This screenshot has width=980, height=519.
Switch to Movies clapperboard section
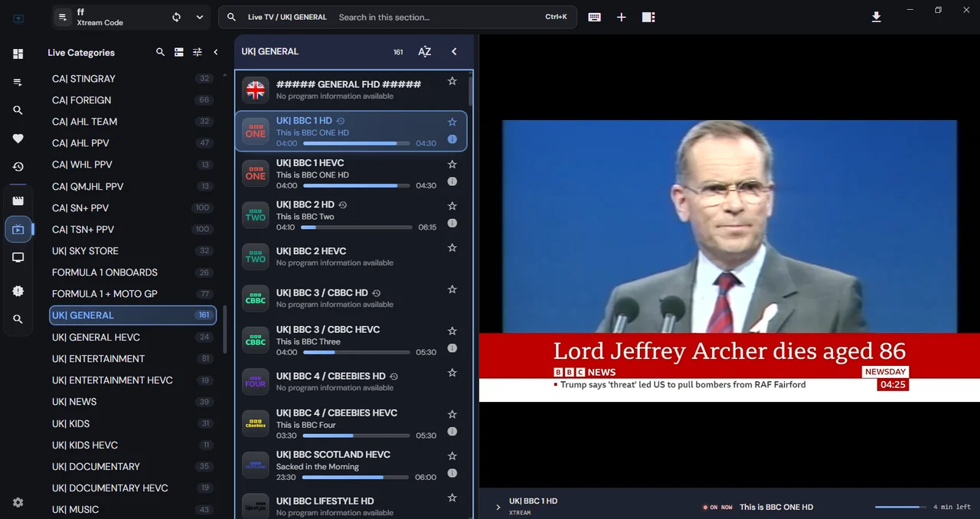point(18,201)
